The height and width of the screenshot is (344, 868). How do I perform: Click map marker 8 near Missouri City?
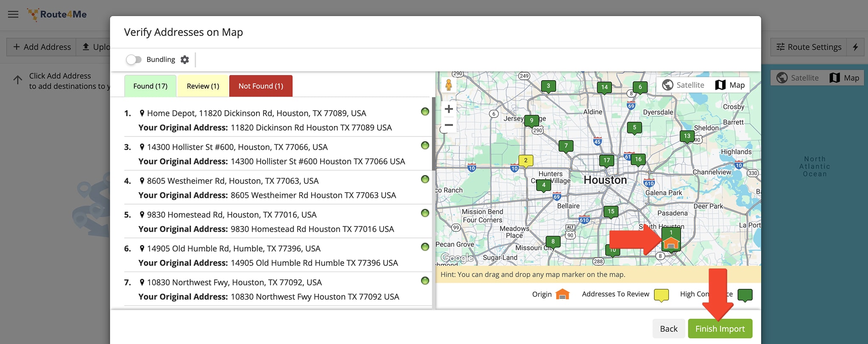(553, 242)
